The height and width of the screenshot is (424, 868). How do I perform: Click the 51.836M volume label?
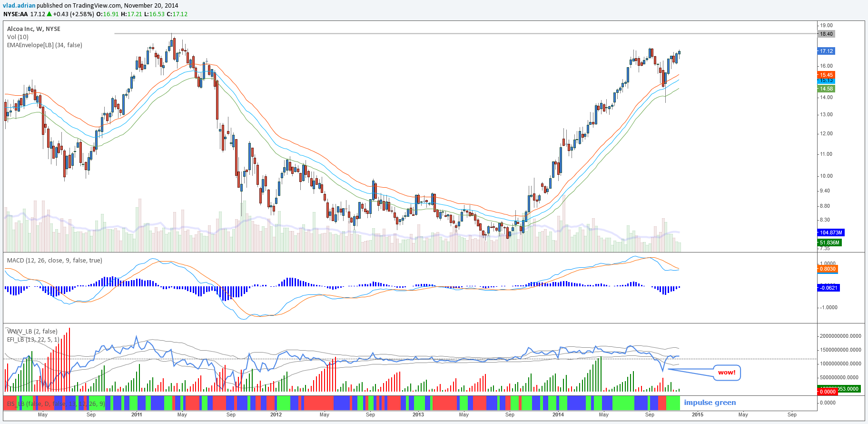829,242
